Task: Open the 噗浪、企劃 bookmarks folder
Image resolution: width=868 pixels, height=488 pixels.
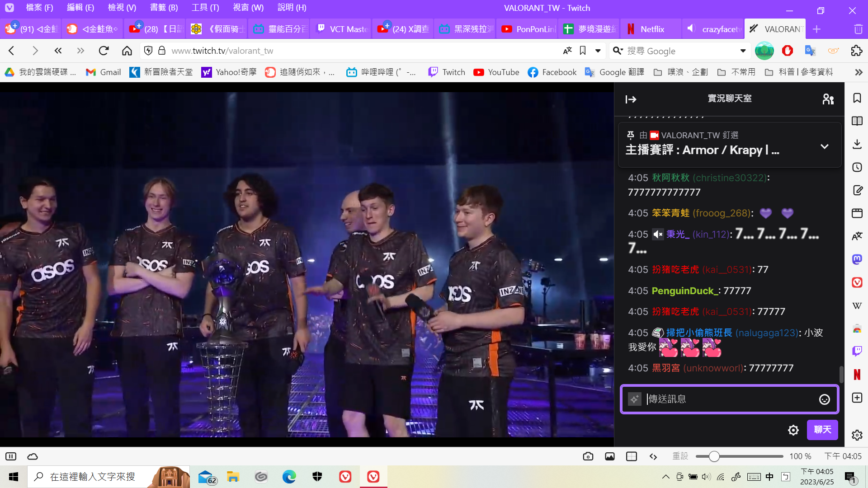Action: (680, 72)
